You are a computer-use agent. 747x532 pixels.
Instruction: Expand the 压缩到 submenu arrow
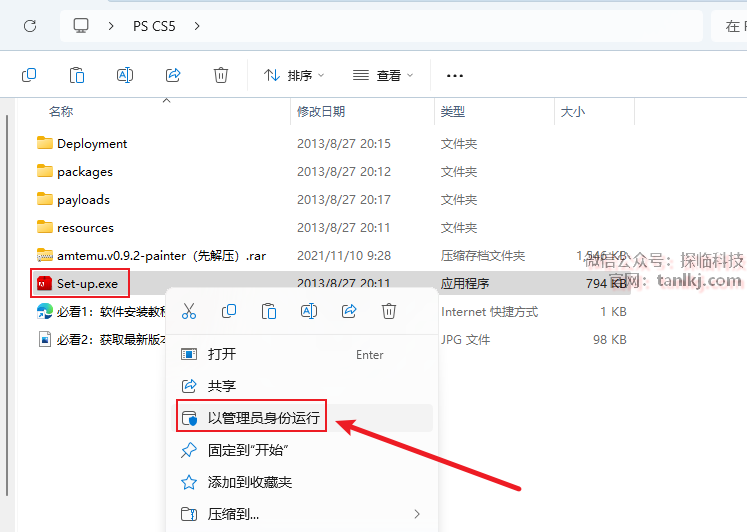coord(417,514)
